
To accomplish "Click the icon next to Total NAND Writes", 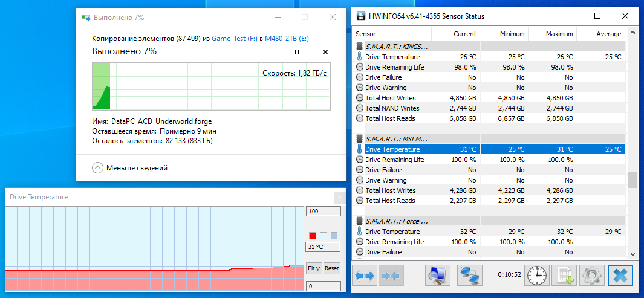I will click(360, 108).
